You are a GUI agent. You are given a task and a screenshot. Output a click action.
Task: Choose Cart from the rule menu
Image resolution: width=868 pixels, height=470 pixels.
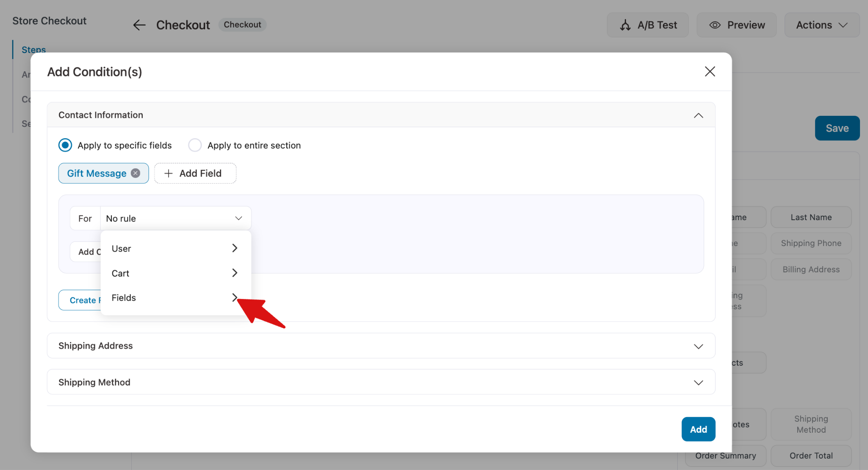175,273
